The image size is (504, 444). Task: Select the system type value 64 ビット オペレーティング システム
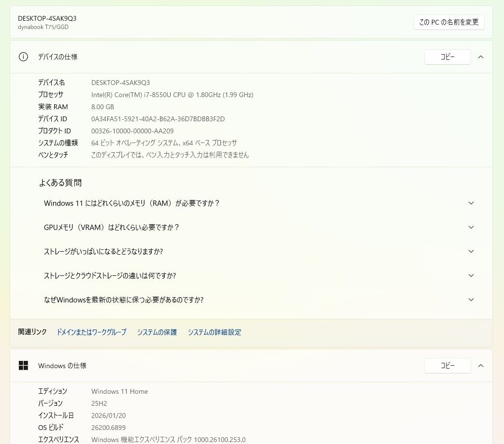[164, 143]
